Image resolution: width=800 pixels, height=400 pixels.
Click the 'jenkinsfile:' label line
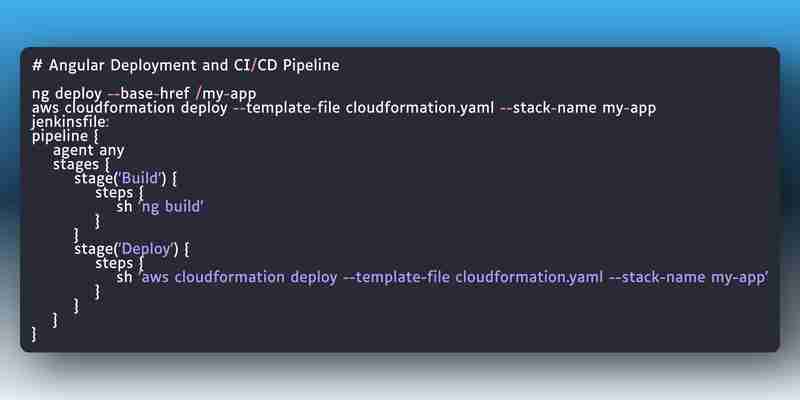(x=70, y=122)
